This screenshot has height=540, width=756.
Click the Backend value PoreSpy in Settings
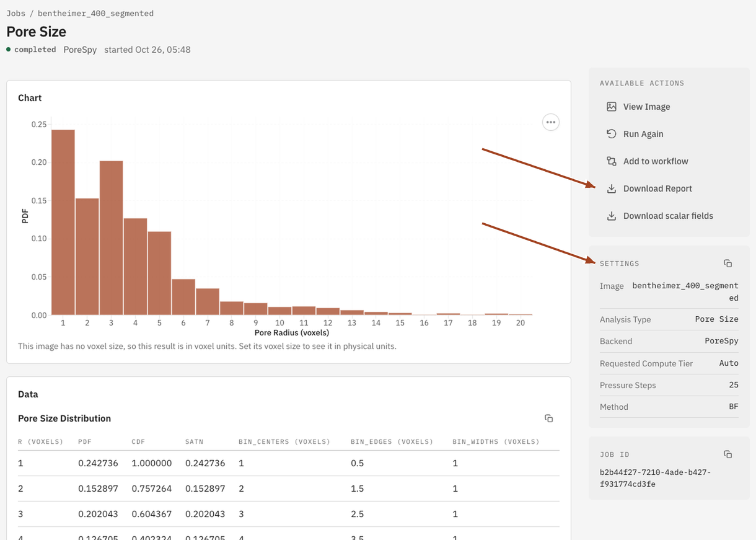click(721, 341)
